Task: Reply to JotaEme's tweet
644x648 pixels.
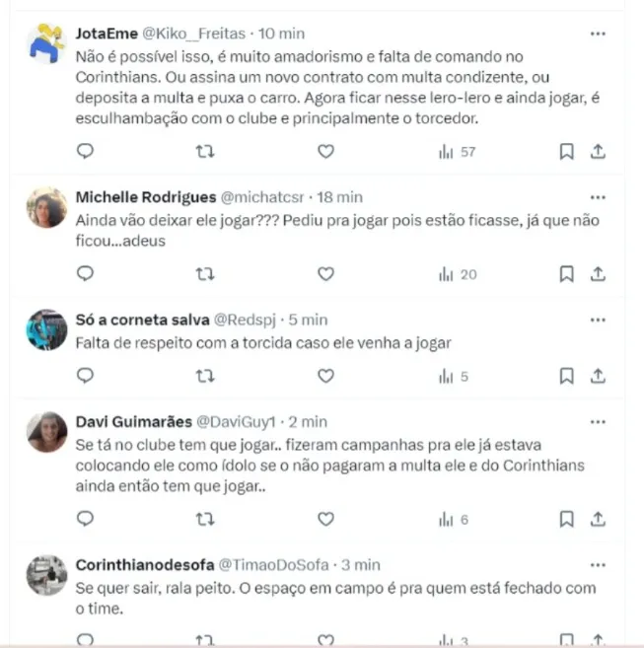Action: point(86,151)
